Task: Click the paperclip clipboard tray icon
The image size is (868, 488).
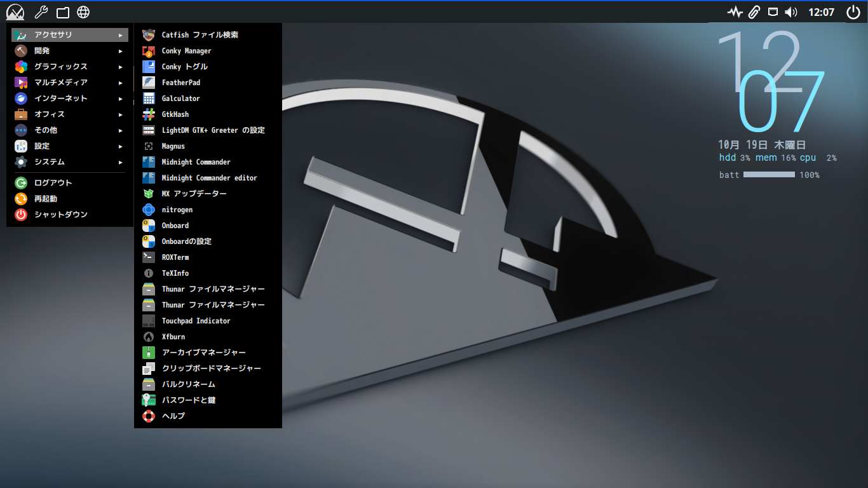Action: 754,12
